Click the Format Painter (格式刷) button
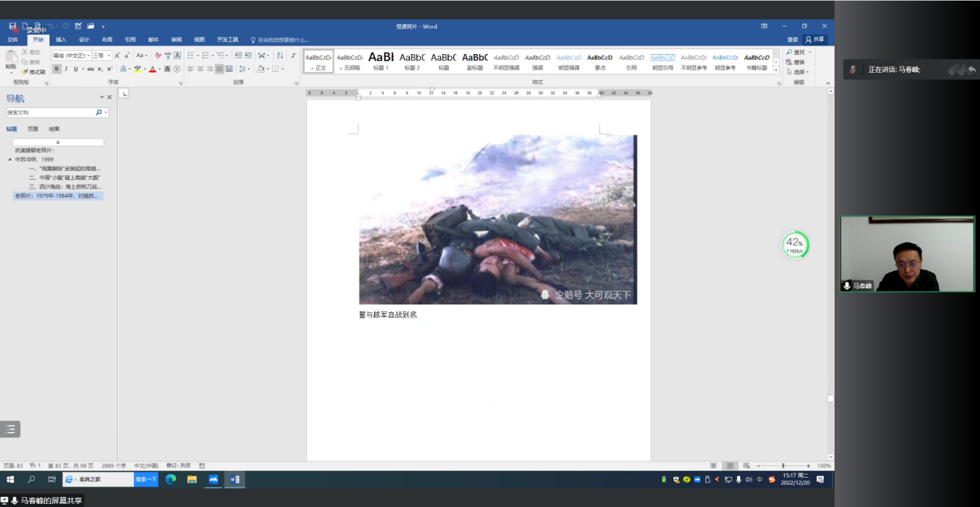 point(33,72)
